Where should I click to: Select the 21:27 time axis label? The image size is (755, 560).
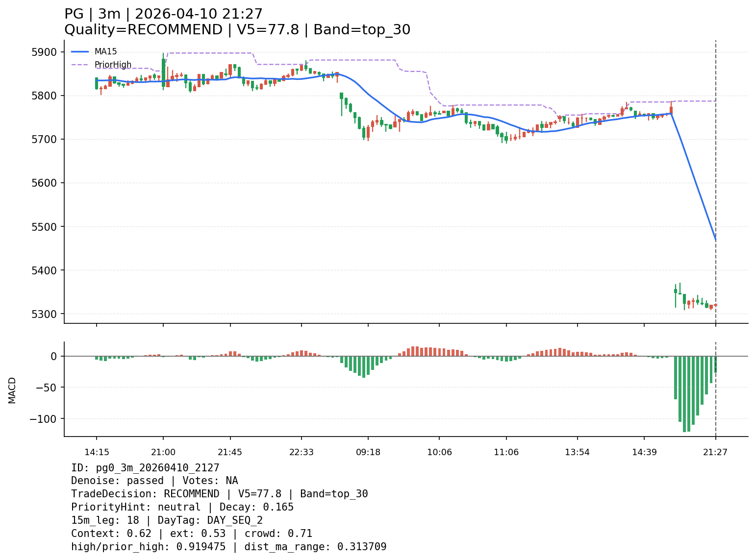(715, 452)
